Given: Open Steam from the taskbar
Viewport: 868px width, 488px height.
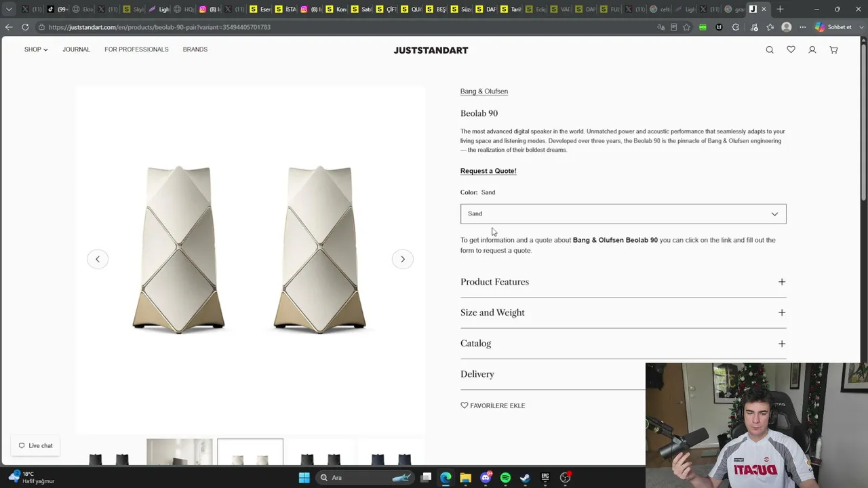Looking at the screenshot, I should click(x=525, y=478).
